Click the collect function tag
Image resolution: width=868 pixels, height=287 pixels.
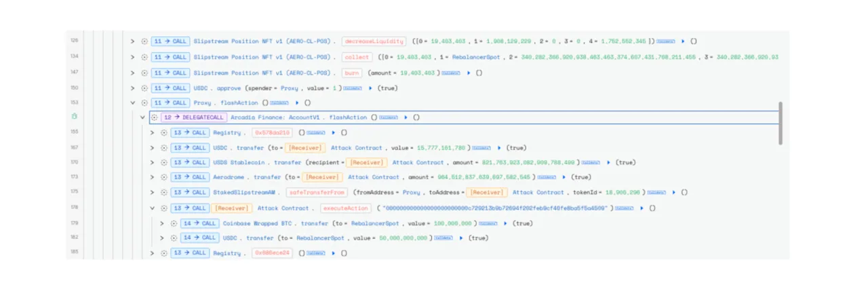(357, 57)
